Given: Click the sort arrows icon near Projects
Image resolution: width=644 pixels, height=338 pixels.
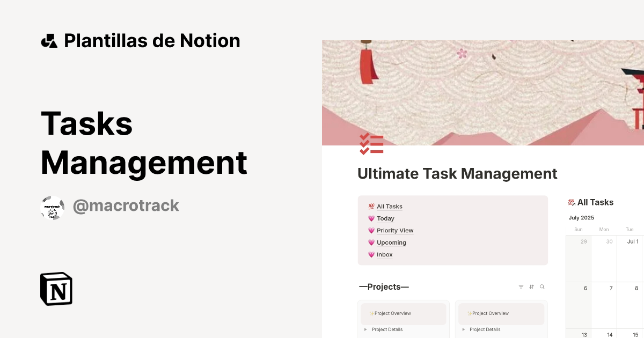Looking at the screenshot, I should (x=532, y=286).
